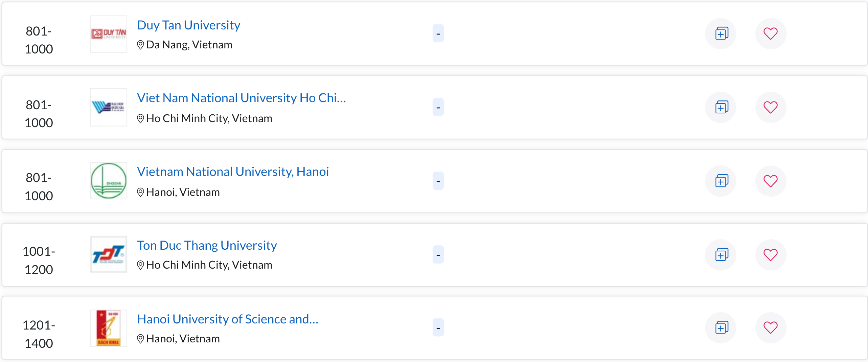Add Viet Nam National University Ho Chi Minh to compare
868x362 pixels.
(721, 107)
